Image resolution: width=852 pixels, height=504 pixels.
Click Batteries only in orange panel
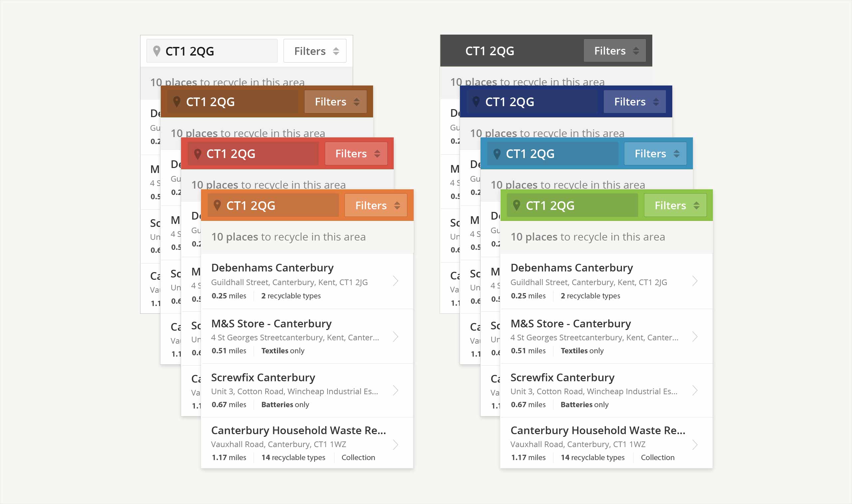point(285,405)
